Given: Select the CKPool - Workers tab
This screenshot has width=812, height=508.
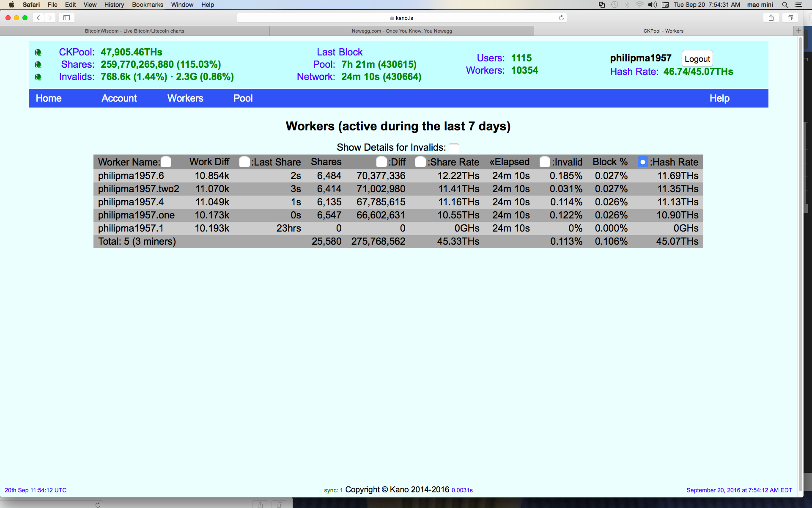Looking at the screenshot, I should (664, 31).
